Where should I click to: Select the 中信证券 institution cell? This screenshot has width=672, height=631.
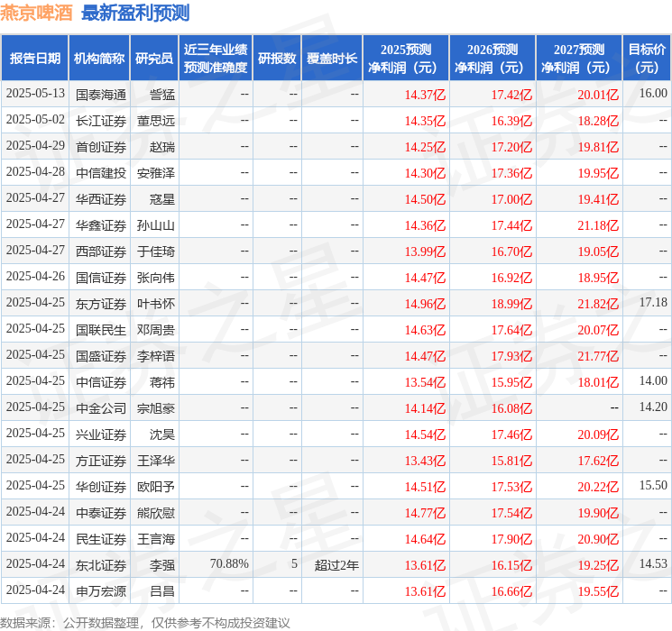click(x=101, y=382)
